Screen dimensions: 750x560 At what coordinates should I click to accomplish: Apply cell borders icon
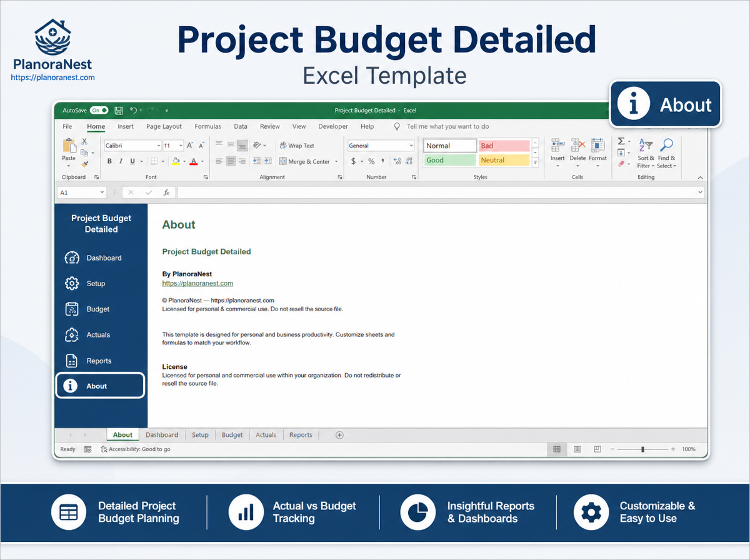(154, 161)
